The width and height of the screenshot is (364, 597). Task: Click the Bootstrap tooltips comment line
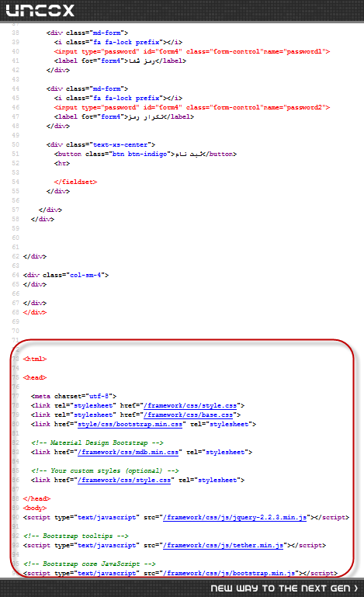pos(76,536)
